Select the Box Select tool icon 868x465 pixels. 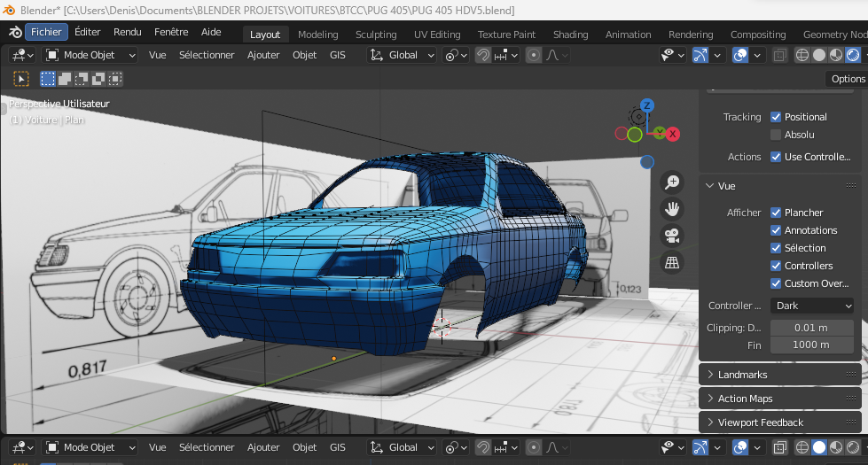[x=21, y=79]
